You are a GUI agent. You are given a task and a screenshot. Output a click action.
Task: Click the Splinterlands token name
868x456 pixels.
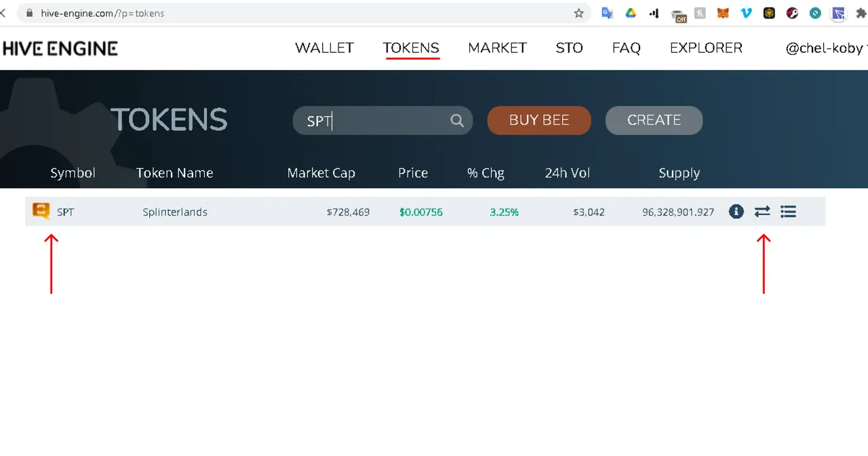point(175,212)
